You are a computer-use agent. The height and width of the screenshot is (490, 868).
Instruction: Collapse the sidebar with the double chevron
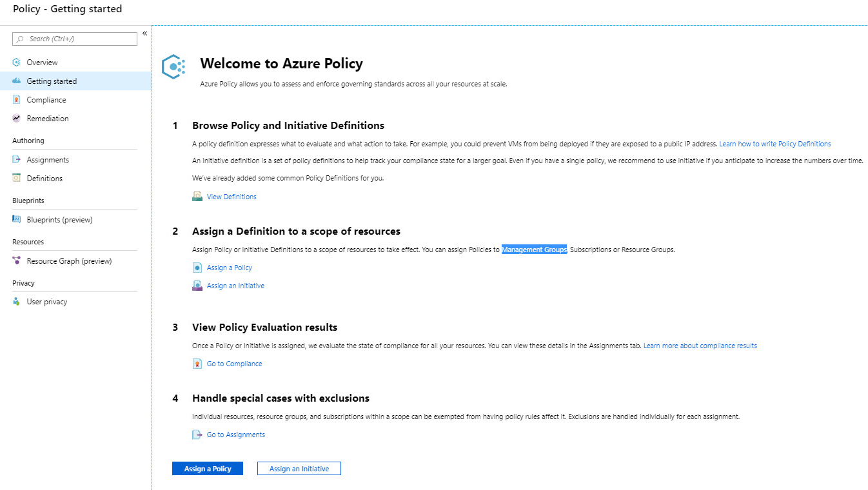pyautogui.click(x=145, y=34)
